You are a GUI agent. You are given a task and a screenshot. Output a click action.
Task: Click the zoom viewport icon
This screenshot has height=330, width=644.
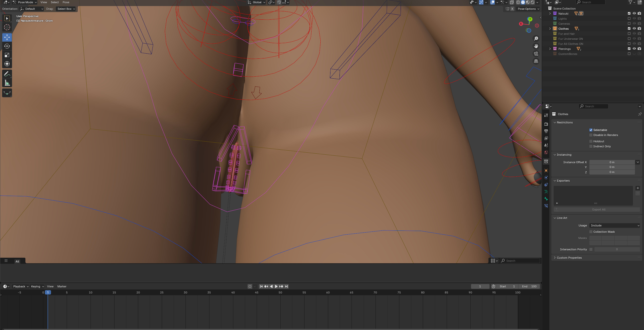(536, 38)
